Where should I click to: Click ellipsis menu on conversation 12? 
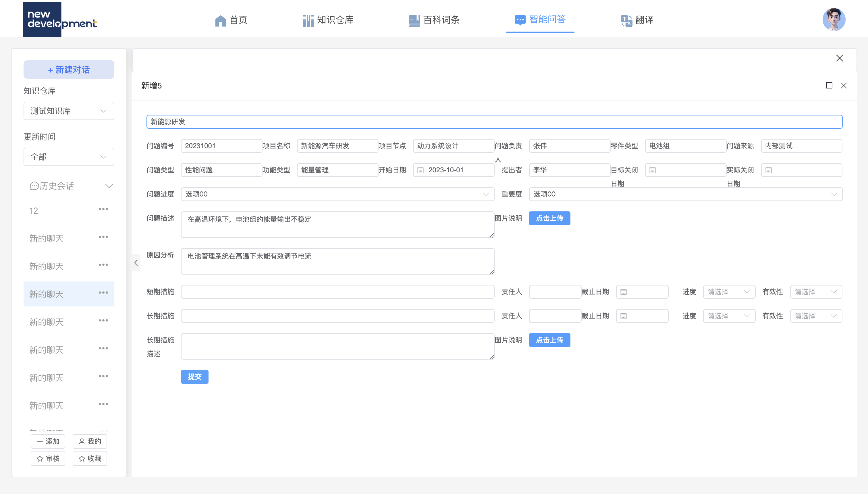point(103,209)
